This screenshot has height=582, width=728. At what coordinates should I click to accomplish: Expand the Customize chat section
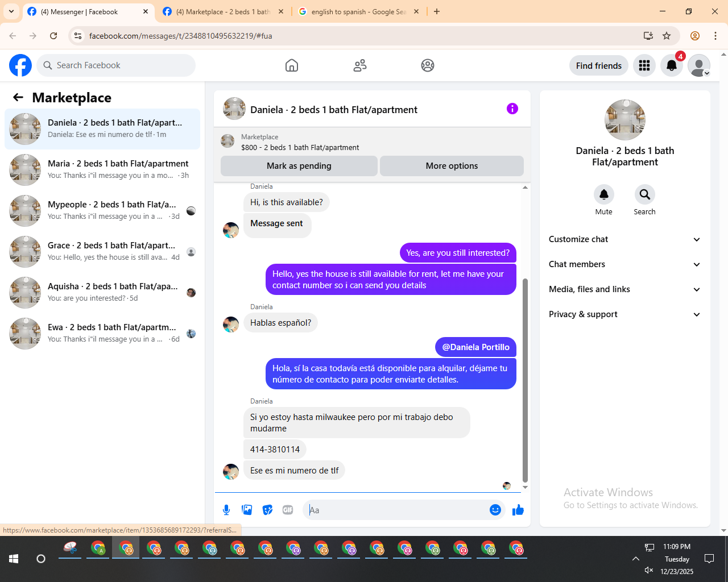point(624,239)
